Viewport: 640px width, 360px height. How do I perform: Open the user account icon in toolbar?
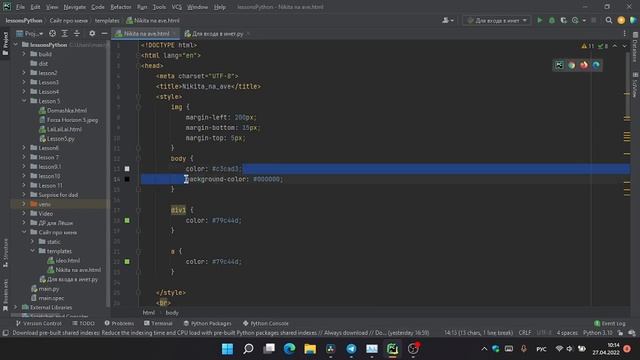click(448, 20)
